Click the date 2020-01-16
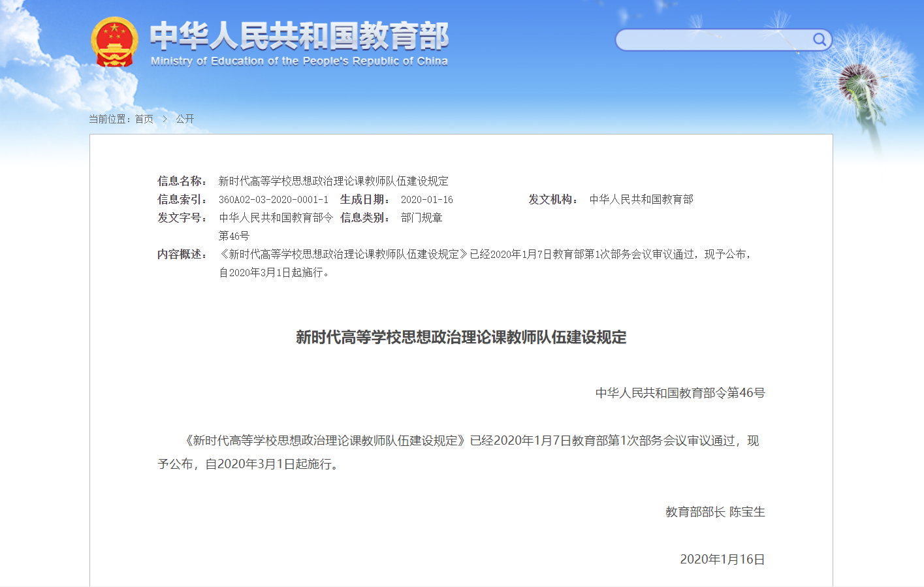Image resolution: width=924 pixels, height=587 pixels. coord(427,200)
